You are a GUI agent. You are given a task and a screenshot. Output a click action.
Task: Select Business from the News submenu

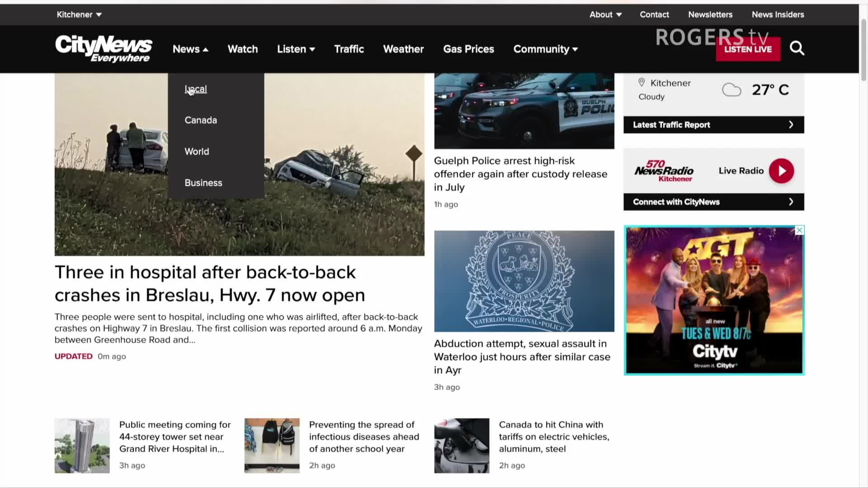point(203,183)
